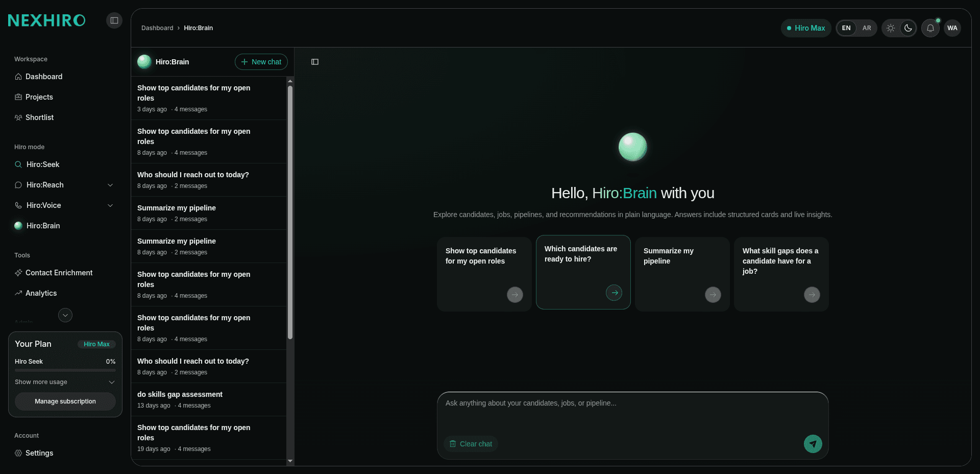The width and height of the screenshot is (980, 474).
Task: Click the Hiro:Seek magnifier icon
Action: (x=18, y=164)
